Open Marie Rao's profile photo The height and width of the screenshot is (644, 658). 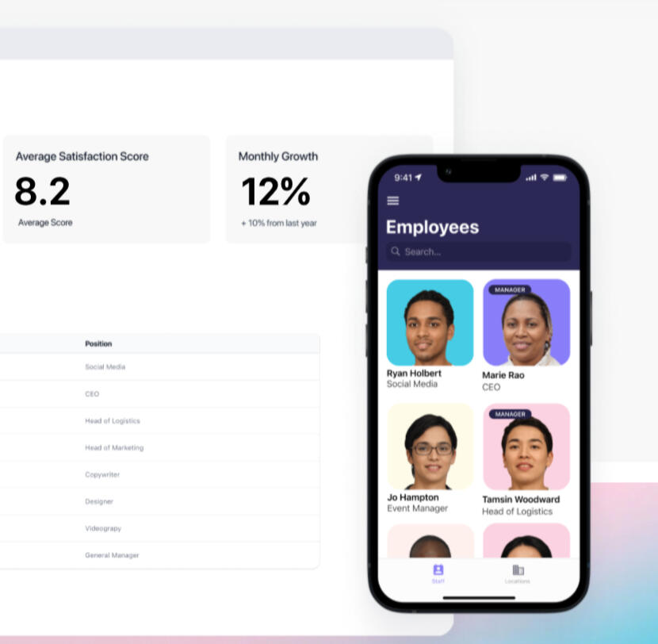pyautogui.click(x=526, y=322)
